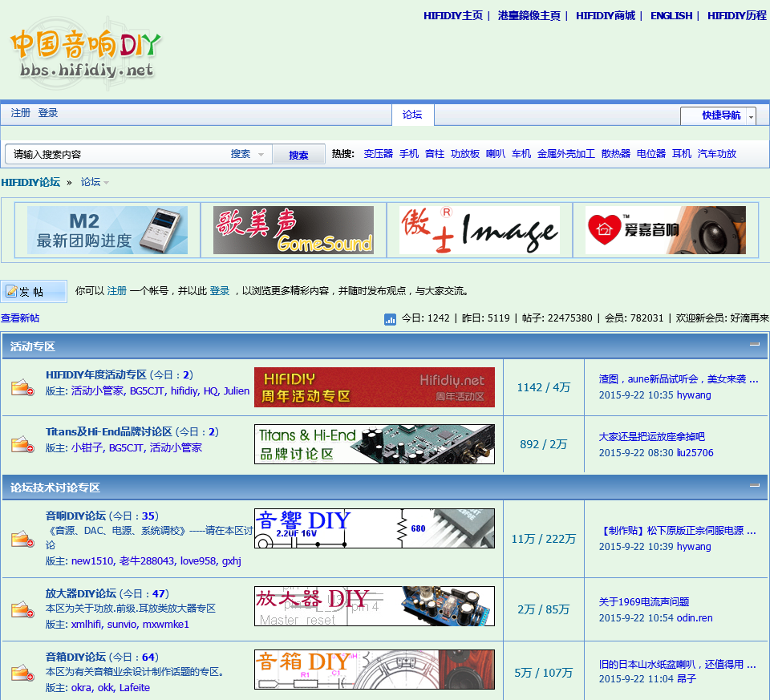Open latest post 大家还是把运放座拿掉吧
Screen dimensions: 770x700
[651, 437]
